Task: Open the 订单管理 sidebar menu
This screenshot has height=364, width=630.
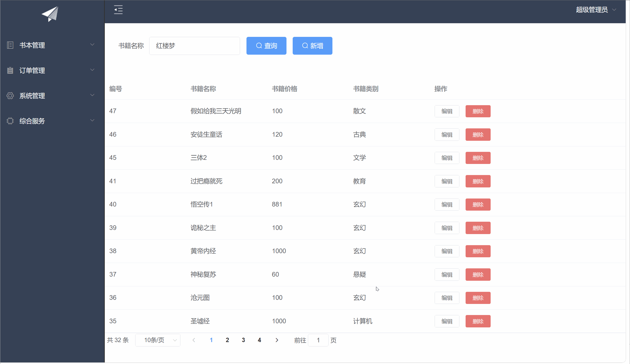Action: pyautogui.click(x=33, y=70)
